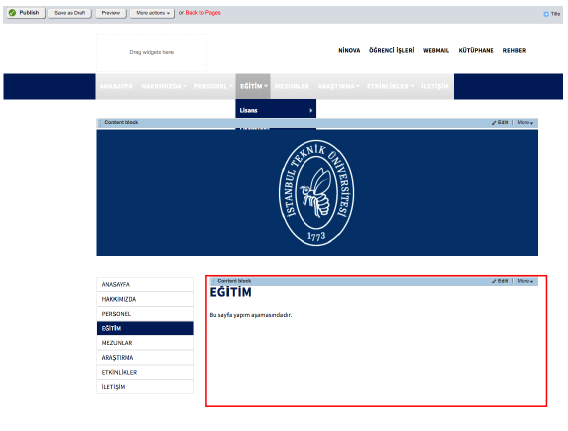Select MEZUNLAR in the side menu
Image resolution: width=568 pixels, height=431 pixels.
coord(145,343)
